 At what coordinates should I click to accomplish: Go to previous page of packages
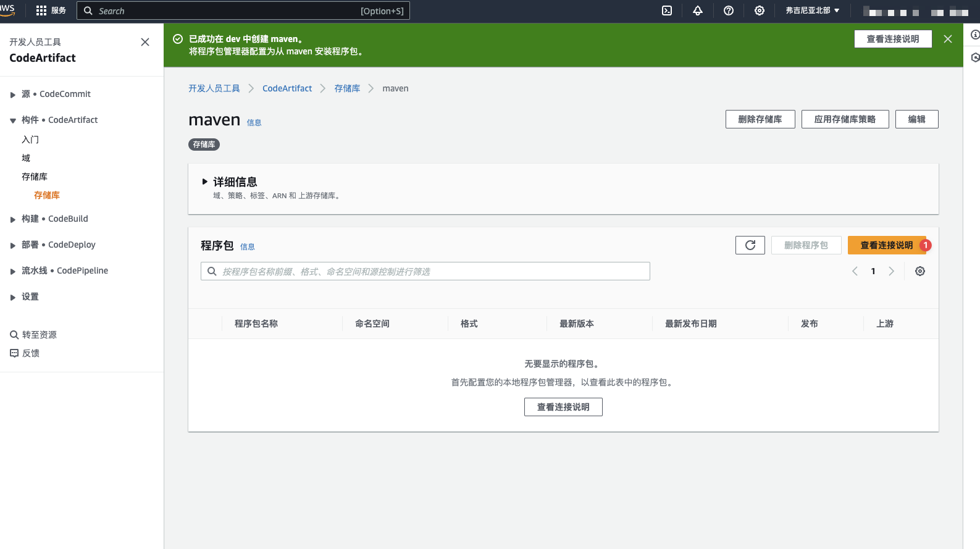(x=855, y=271)
